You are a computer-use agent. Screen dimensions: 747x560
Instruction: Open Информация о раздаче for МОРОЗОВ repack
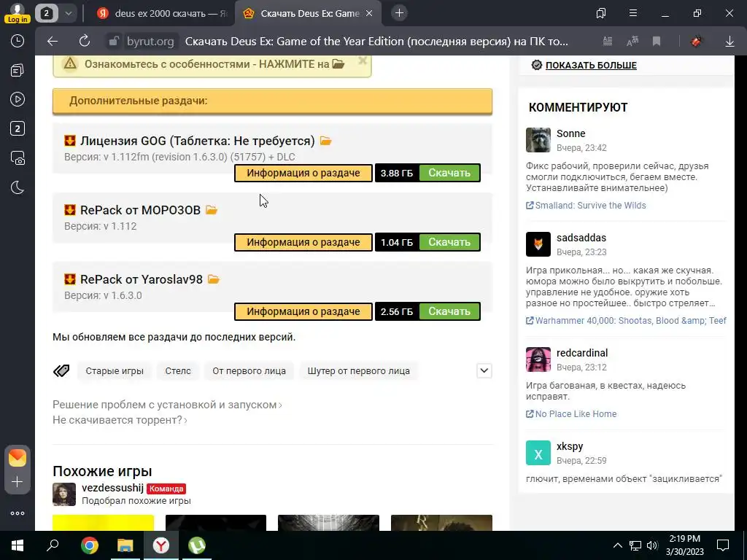pyautogui.click(x=303, y=242)
